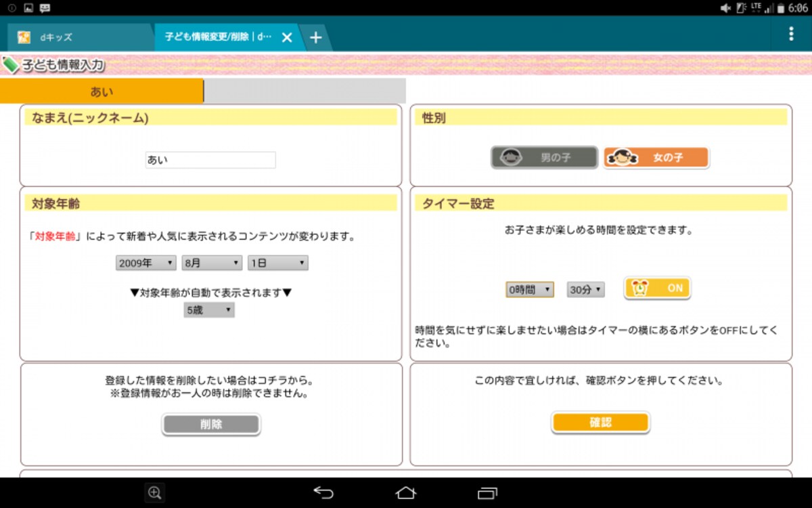The image size is (812, 508).
Task: Open the browser overflow menu icon
Action: pos(791,34)
